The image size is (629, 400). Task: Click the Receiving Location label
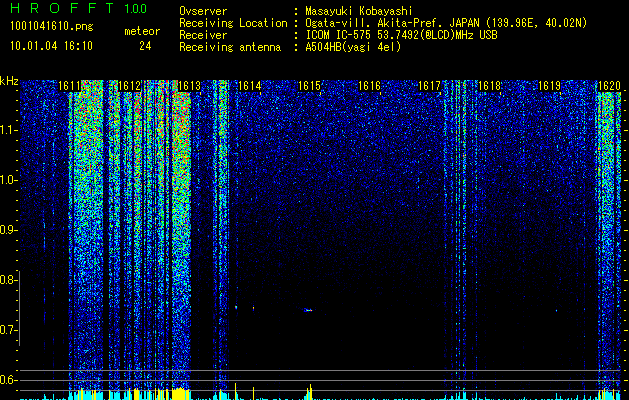[233, 23]
